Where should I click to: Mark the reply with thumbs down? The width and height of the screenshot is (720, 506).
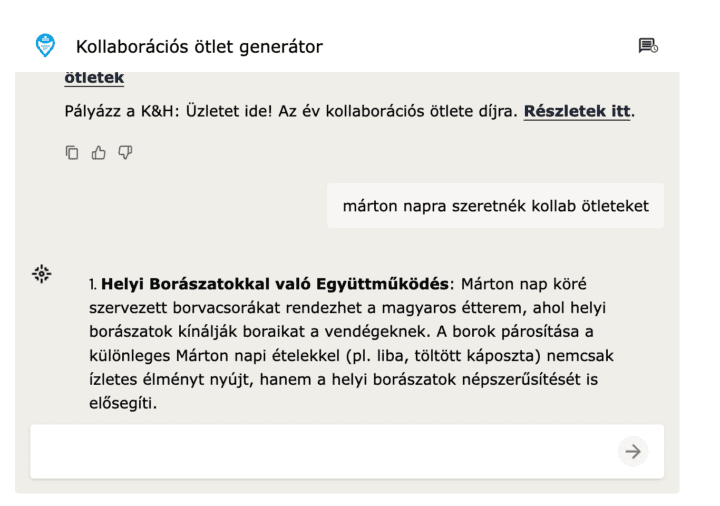point(125,152)
